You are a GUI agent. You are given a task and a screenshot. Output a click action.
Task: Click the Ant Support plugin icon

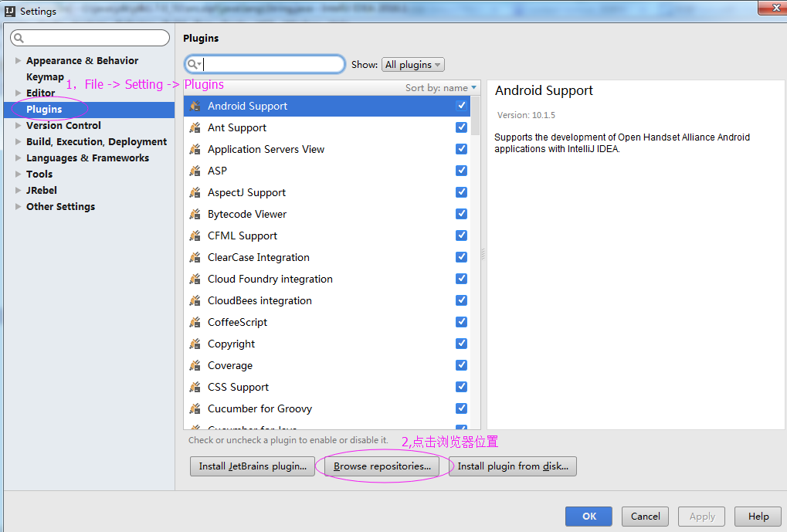point(195,127)
